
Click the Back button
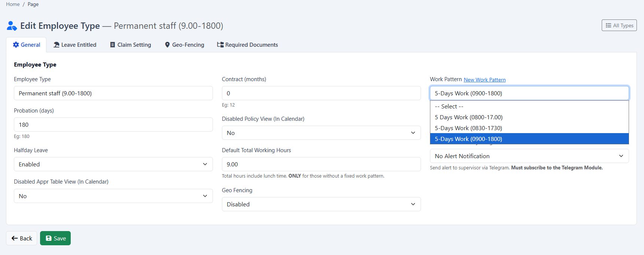[21, 238]
